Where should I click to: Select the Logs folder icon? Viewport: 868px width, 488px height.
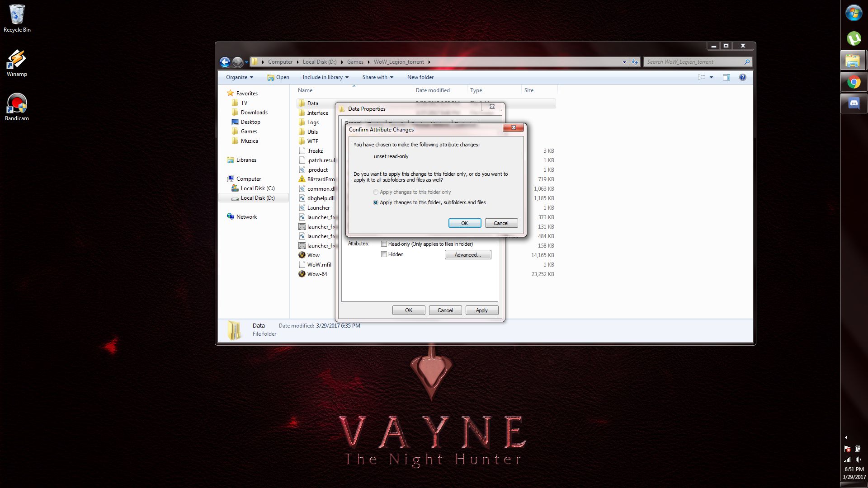(x=302, y=122)
